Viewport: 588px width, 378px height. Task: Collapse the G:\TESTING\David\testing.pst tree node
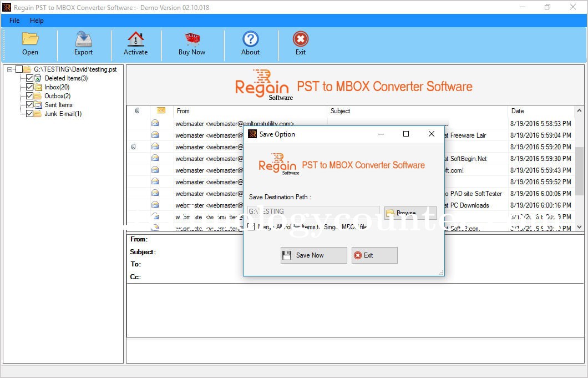[x=10, y=69]
